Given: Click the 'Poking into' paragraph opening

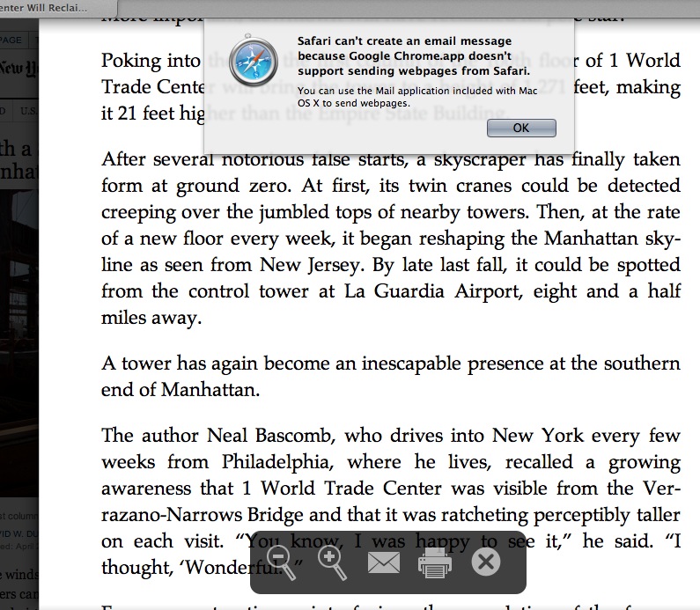Looking at the screenshot, I should tap(151, 61).
